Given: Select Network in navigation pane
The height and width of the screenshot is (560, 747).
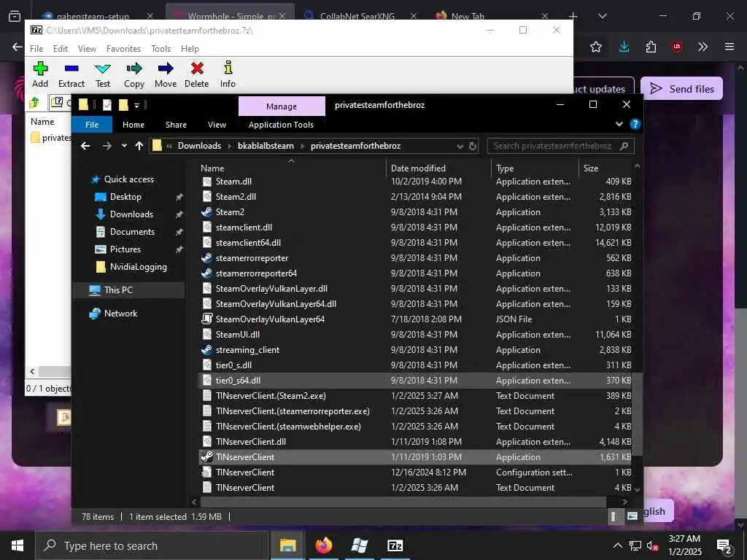Looking at the screenshot, I should coord(120,314).
